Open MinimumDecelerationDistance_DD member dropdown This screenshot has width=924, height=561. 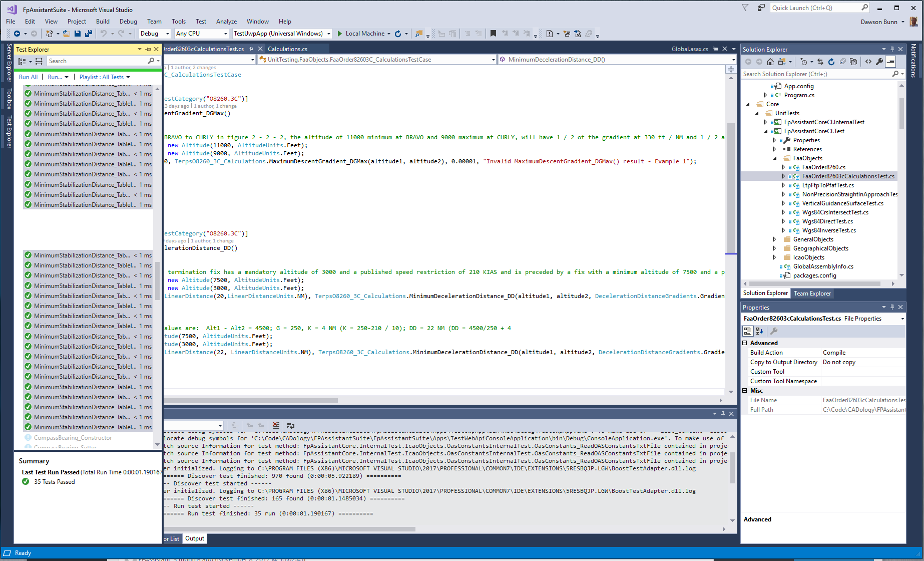pos(617,60)
